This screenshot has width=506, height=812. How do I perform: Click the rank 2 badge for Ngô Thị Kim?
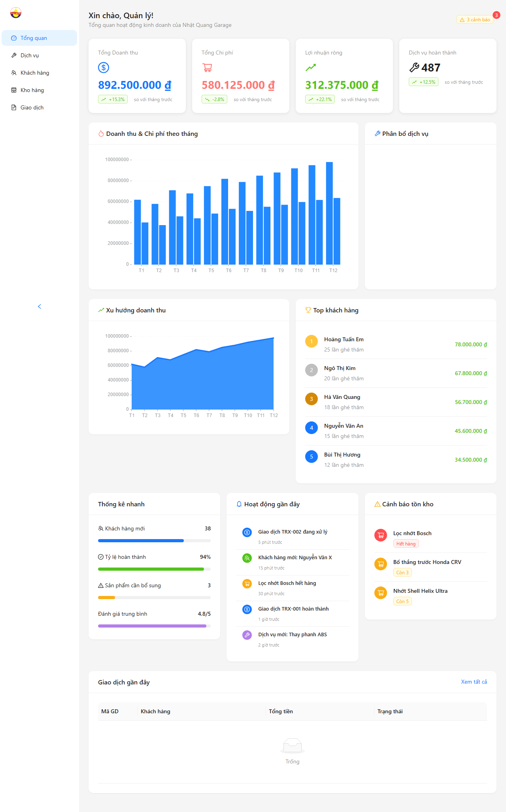tap(312, 370)
